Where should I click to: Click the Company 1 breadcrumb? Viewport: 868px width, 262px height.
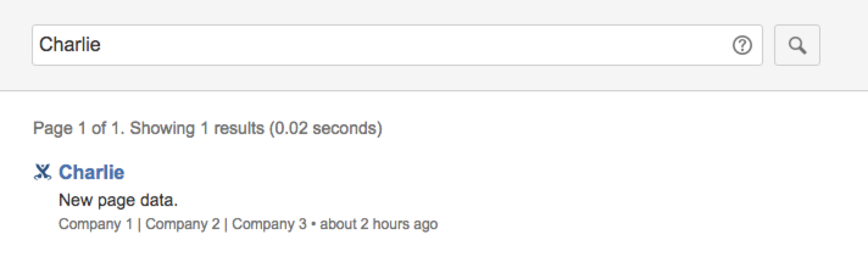click(95, 224)
